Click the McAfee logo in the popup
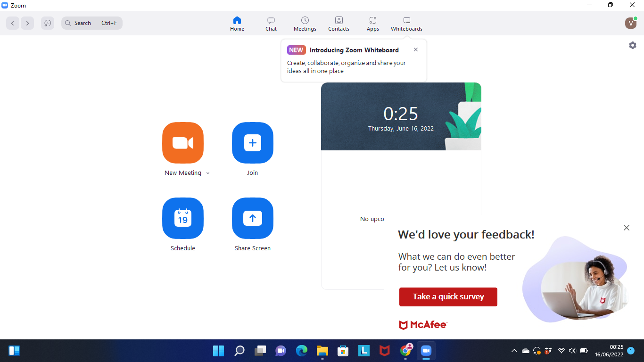The height and width of the screenshot is (362, 644). [423, 325]
